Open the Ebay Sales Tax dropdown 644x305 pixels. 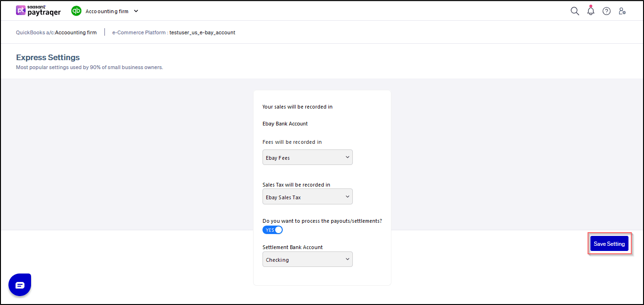307,197
